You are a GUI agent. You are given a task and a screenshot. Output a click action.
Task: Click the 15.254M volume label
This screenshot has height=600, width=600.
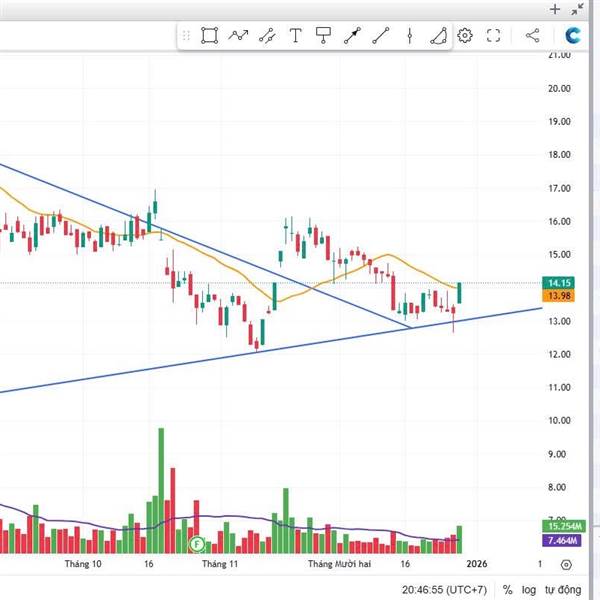coord(564,526)
